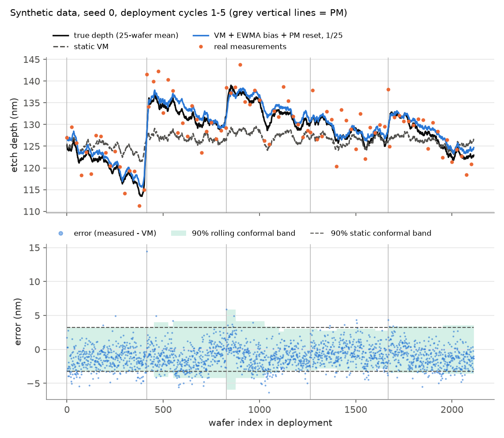Click the 125 tick label on etch depth axis
The height and width of the screenshot is (438, 504).
(x=31, y=146)
